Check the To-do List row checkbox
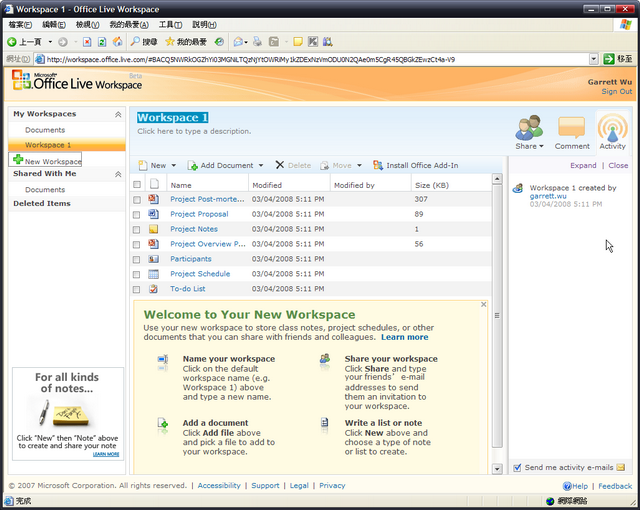Screen dimensions: 640x510 click(x=137, y=289)
